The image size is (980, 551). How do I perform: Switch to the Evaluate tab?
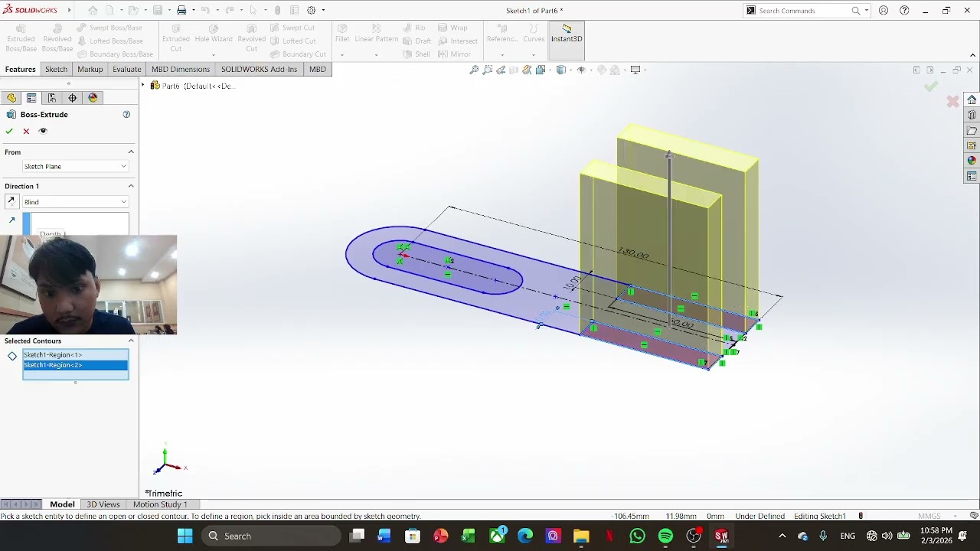(x=126, y=70)
